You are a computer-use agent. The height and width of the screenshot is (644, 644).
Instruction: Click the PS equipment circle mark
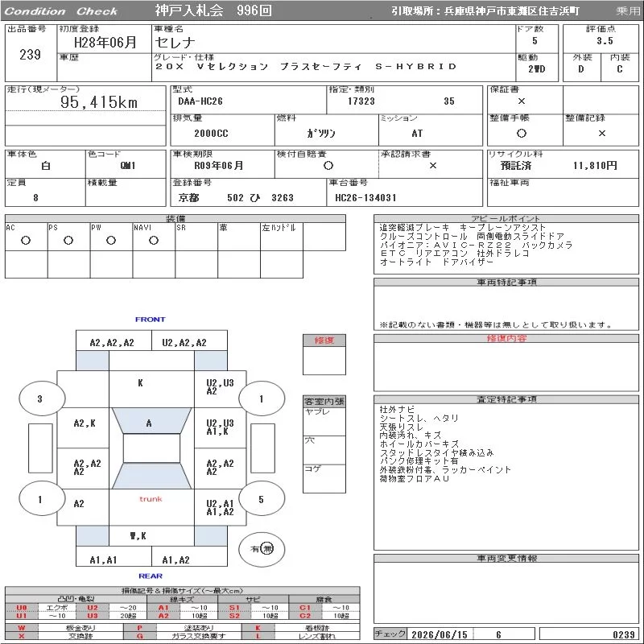[68, 241]
